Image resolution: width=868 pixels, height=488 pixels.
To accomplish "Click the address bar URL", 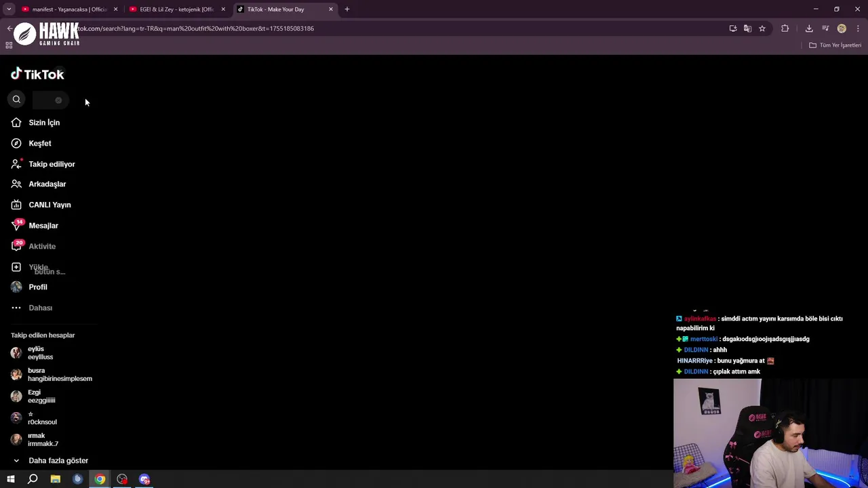I will [x=197, y=28].
